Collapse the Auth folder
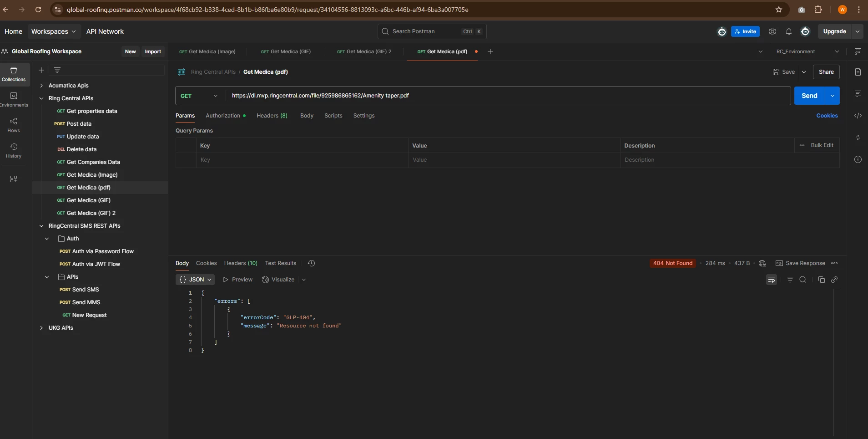The height and width of the screenshot is (439, 868). [x=47, y=239]
